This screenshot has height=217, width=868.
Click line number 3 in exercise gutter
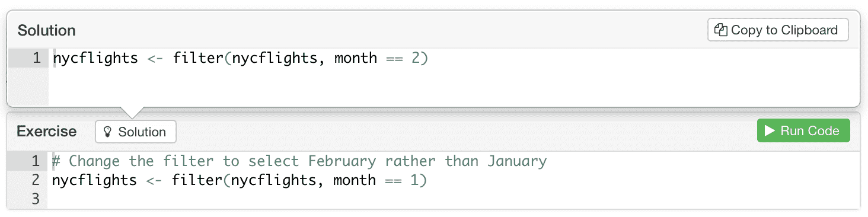[36, 199]
